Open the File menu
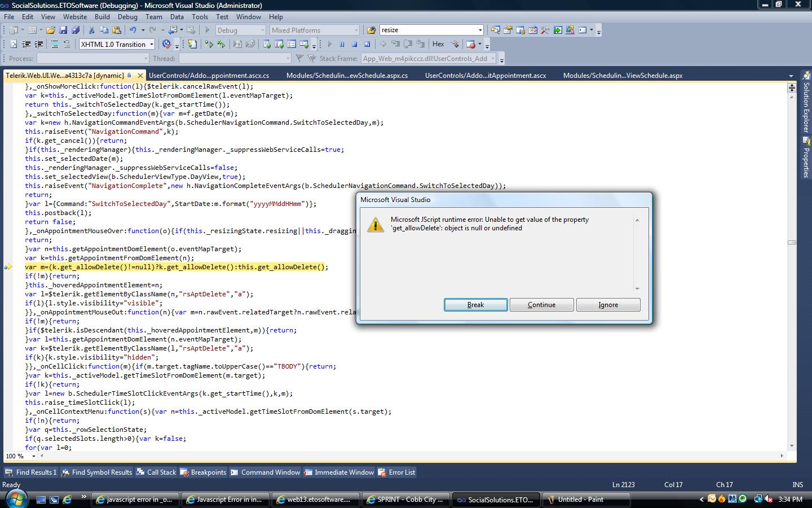Screen dimensions: 812x508 coord(10,16)
